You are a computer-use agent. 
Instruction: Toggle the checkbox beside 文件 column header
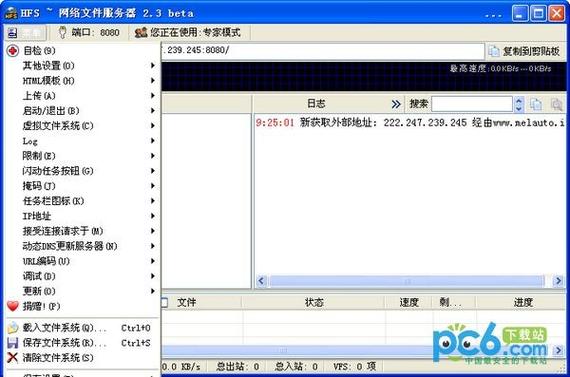pyautogui.click(x=164, y=302)
